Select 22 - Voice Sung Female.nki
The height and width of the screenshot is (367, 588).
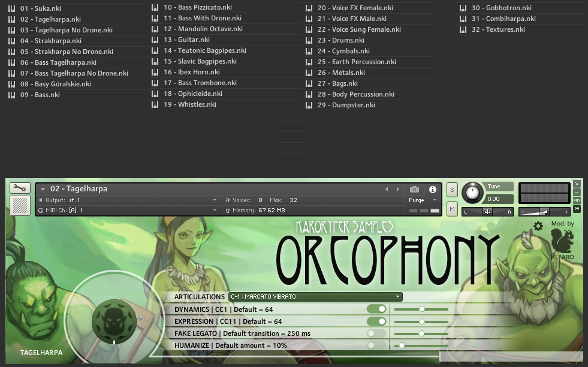coord(359,29)
